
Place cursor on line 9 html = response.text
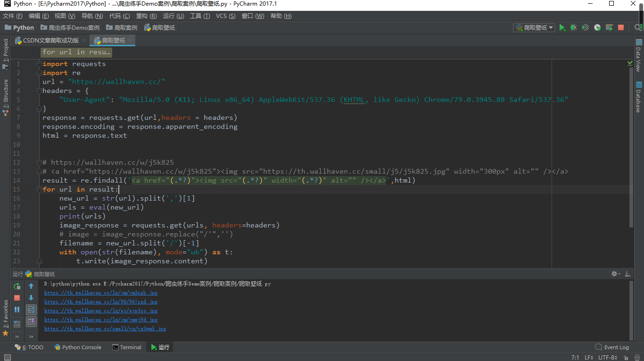tap(85, 135)
